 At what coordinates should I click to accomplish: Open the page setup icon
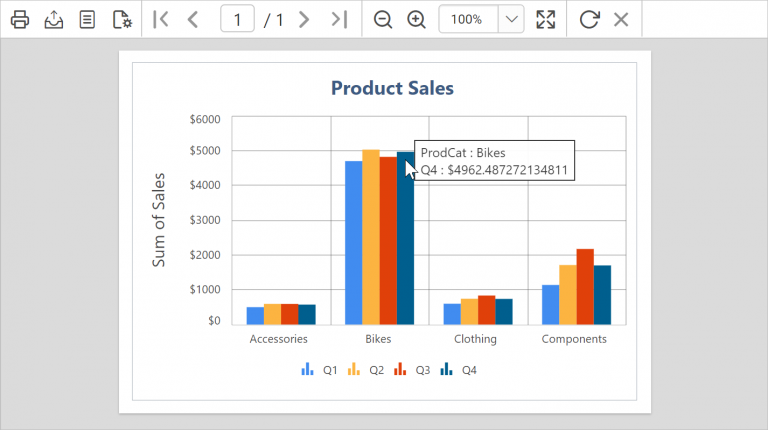[x=122, y=19]
